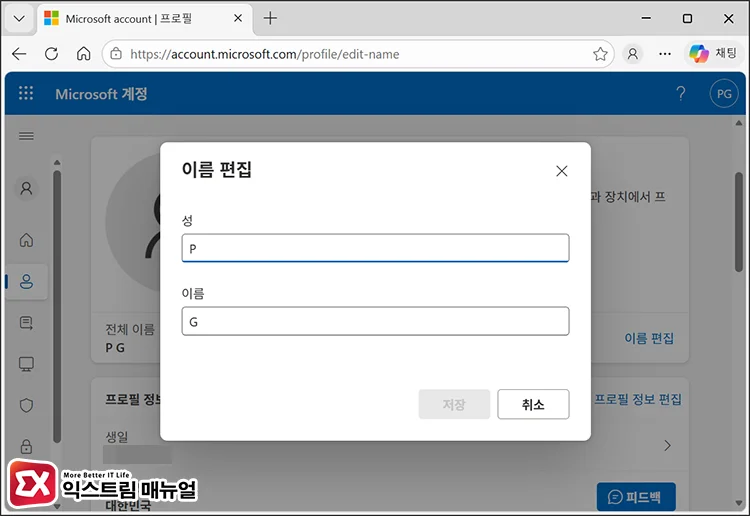Reload the page with refresh icon

point(52,54)
